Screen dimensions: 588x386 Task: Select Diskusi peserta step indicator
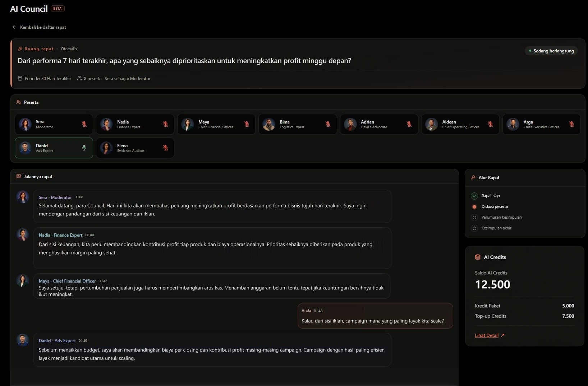(474, 206)
